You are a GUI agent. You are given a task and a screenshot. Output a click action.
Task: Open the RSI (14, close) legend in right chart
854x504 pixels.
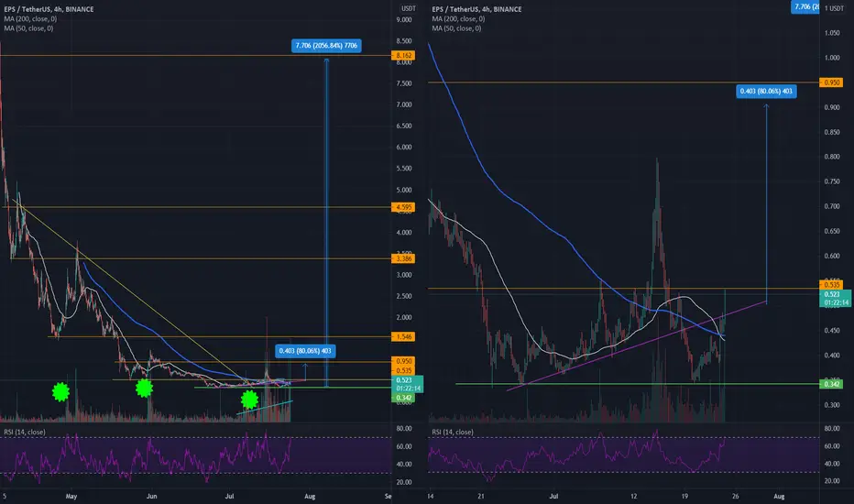pyautogui.click(x=453, y=433)
